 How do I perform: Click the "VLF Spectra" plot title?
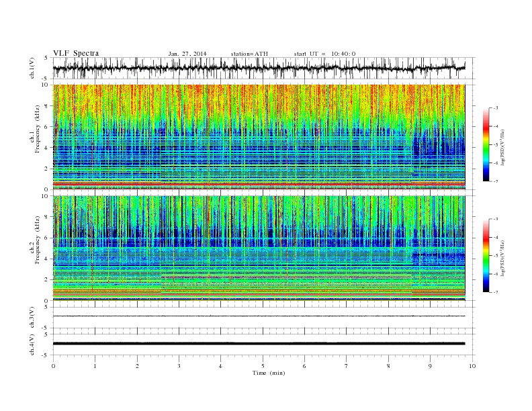tap(76, 53)
